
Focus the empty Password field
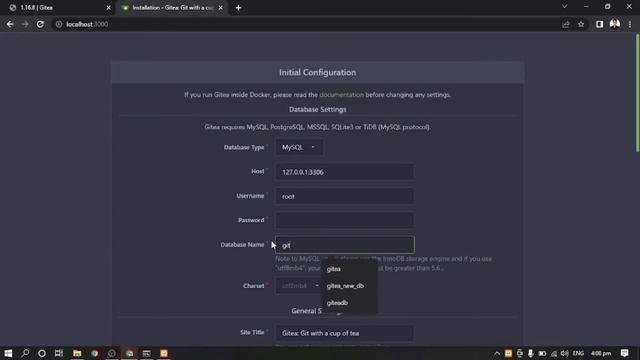pos(344,220)
